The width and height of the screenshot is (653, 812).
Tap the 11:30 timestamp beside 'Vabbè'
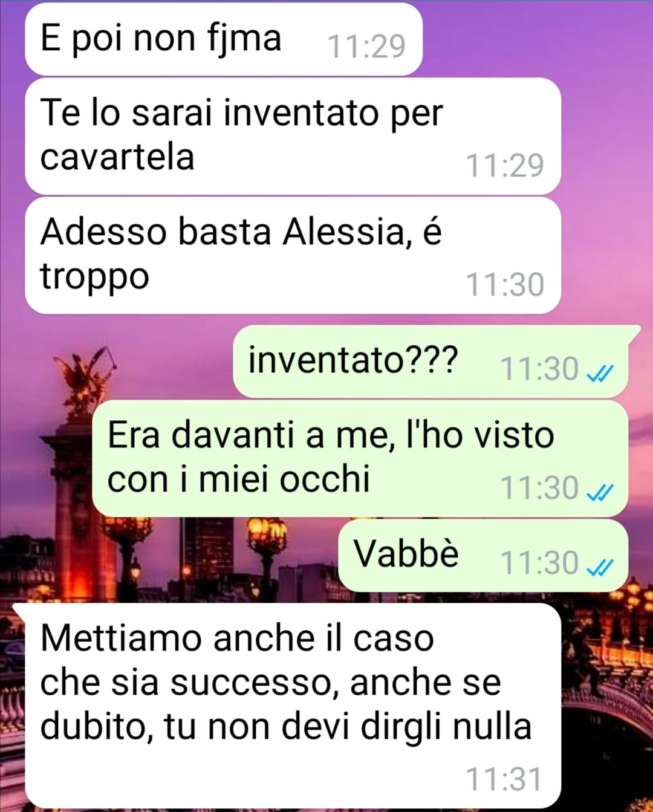pyautogui.click(x=539, y=562)
